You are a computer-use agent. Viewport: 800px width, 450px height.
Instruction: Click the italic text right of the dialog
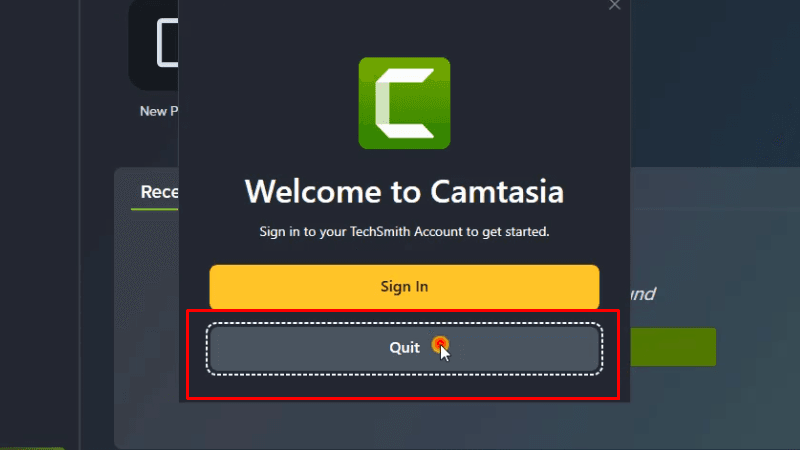click(x=643, y=294)
